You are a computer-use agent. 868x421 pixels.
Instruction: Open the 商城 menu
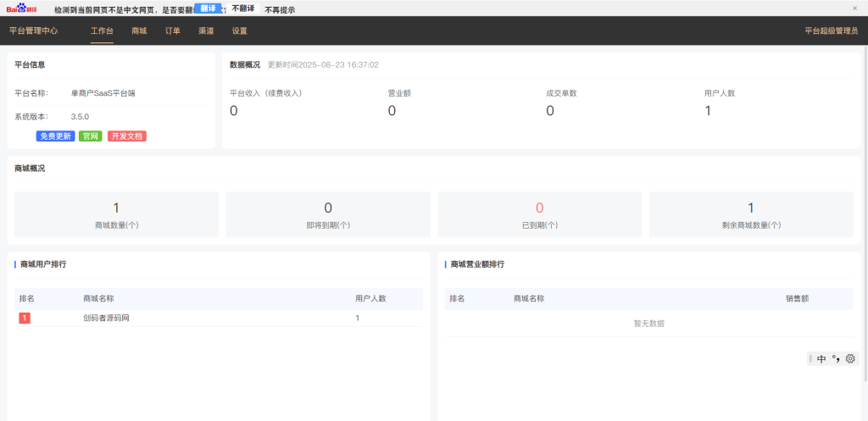tap(139, 30)
